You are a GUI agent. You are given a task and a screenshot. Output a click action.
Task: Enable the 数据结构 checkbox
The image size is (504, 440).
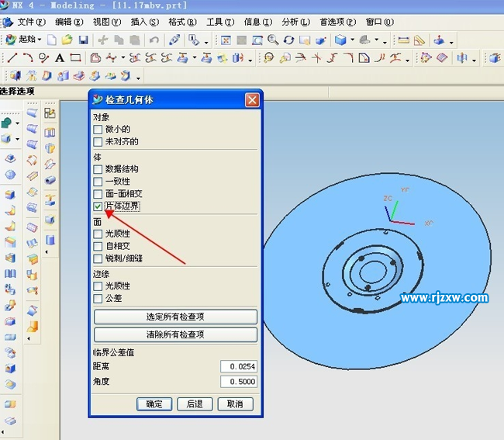click(x=98, y=169)
